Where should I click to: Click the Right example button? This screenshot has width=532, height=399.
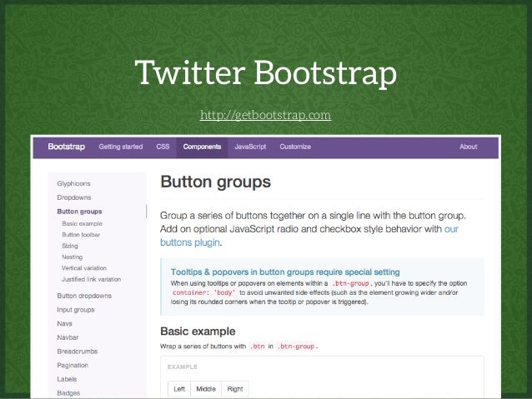235,389
